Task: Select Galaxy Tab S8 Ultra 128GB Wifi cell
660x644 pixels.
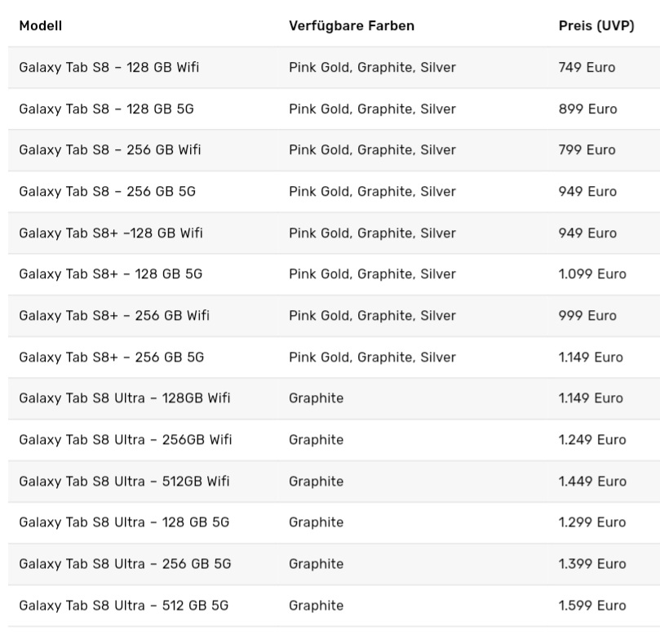Action: (125, 398)
